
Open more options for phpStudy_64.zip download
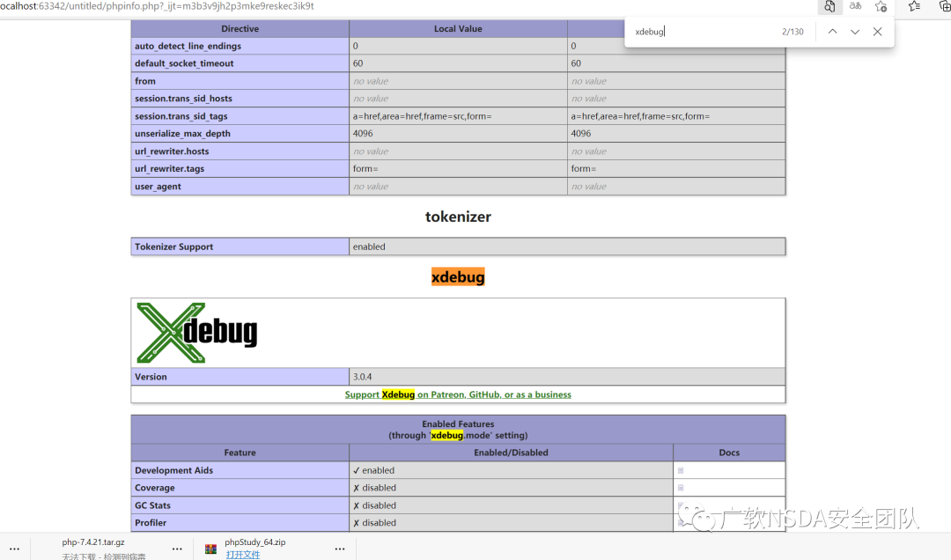[x=340, y=549]
